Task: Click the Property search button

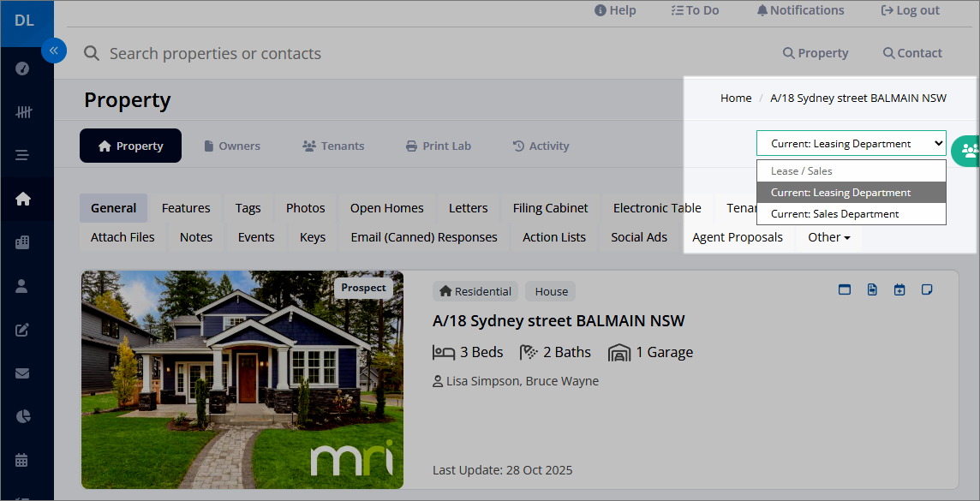Action: click(x=816, y=53)
